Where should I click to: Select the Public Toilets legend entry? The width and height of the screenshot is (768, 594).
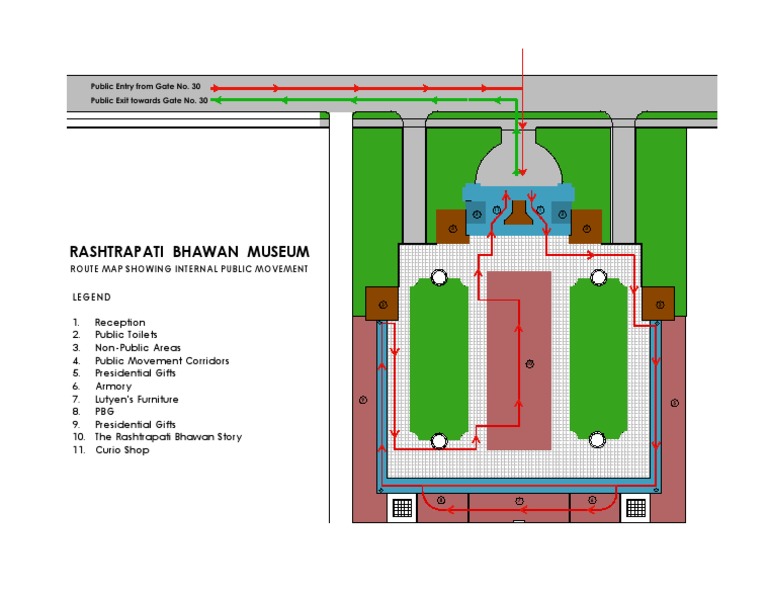126,335
